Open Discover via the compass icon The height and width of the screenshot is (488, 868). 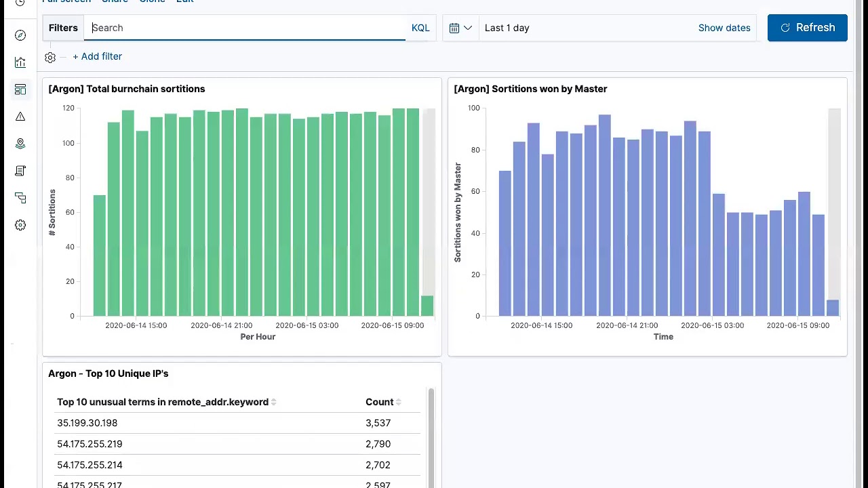coord(20,35)
